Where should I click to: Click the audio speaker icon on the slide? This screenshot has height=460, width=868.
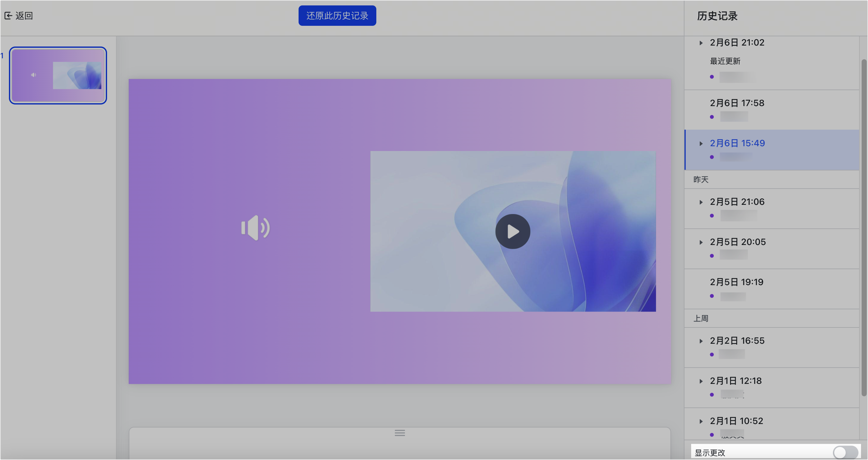[256, 228]
